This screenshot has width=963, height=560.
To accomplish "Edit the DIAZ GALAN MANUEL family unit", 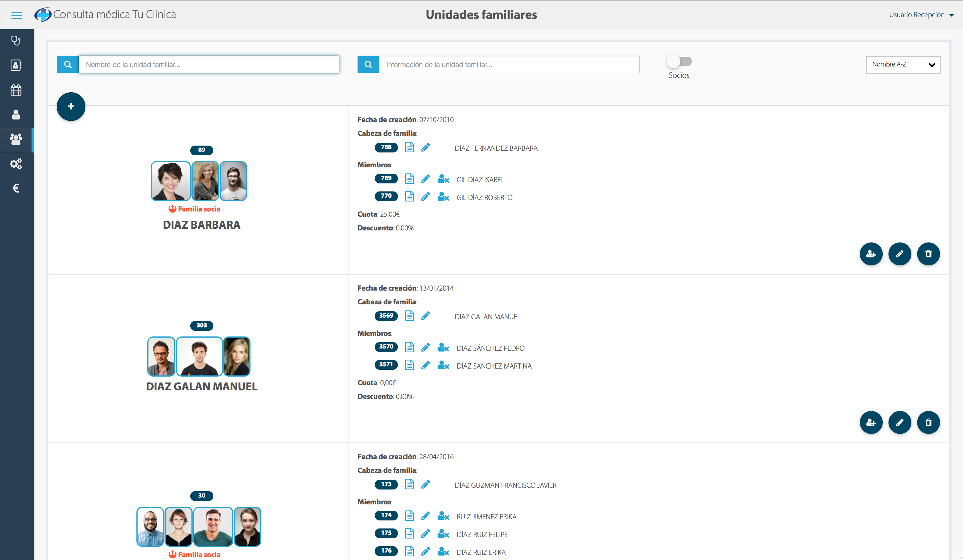I will (x=900, y=422).
